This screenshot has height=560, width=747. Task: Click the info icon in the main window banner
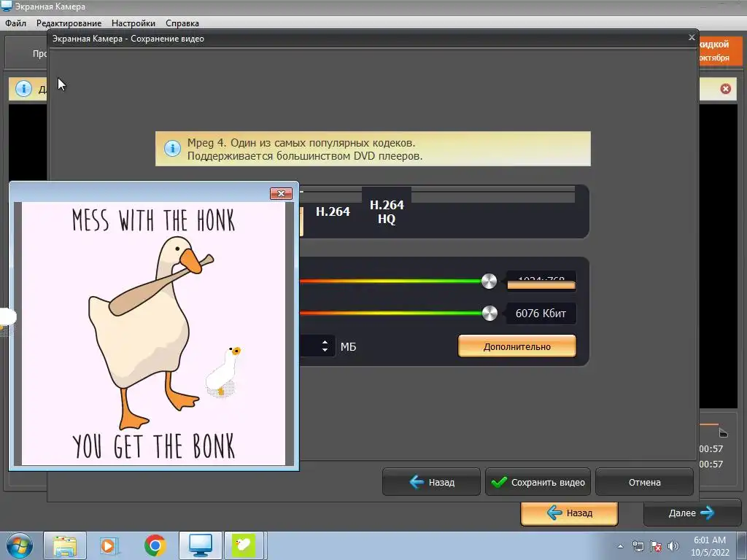coord(23,88)
